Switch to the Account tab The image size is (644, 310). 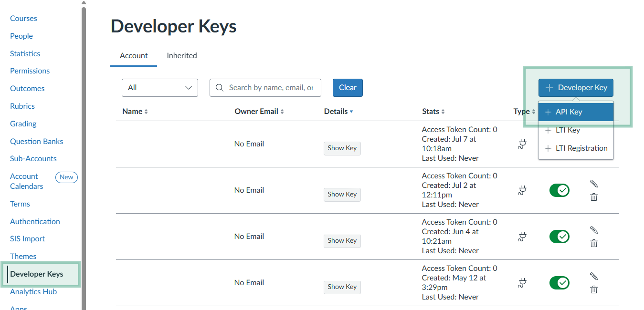click(134, 56)
